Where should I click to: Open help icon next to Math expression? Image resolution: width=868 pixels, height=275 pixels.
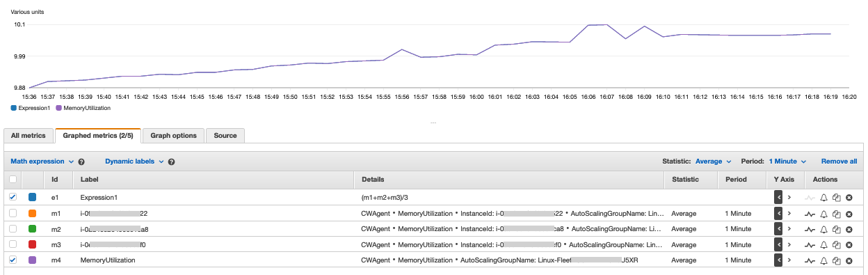click(x=81, y=162)
